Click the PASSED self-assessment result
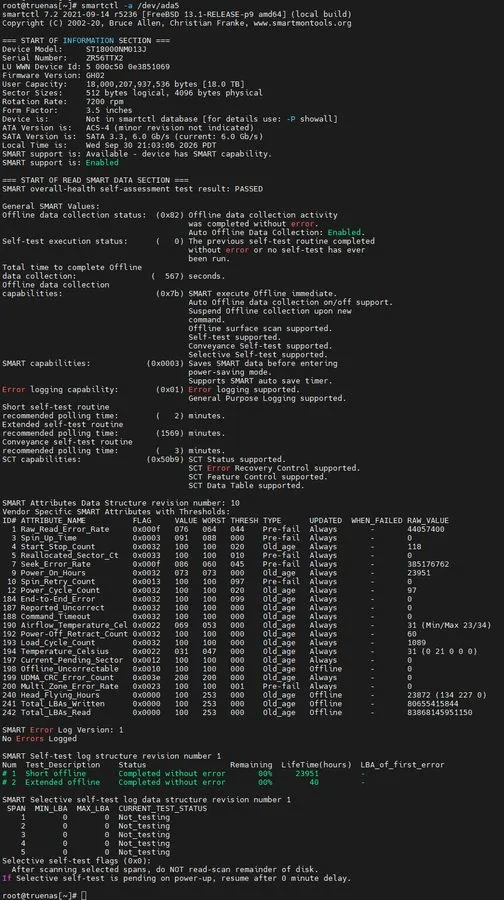504x900 pixels. pos(249,189)
